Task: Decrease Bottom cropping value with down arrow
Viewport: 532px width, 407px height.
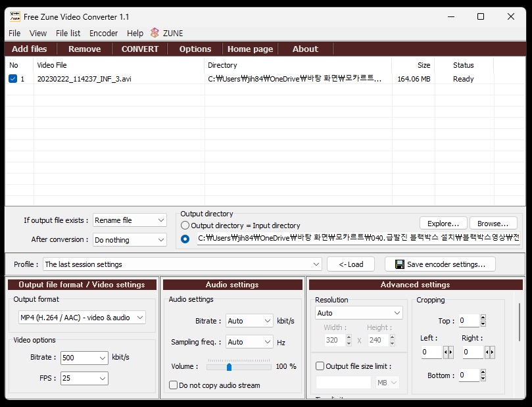Action: (x=483, y=378)
